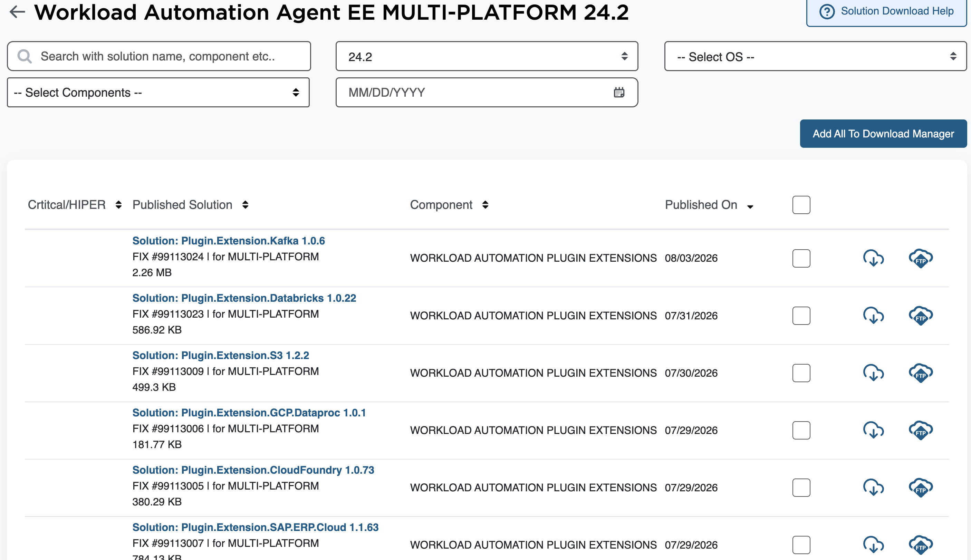Check the SAP.ERP.Cloud 1.1.63 row checkbox
The width and height of the screenshot is (971, 560).
(801, 544)
